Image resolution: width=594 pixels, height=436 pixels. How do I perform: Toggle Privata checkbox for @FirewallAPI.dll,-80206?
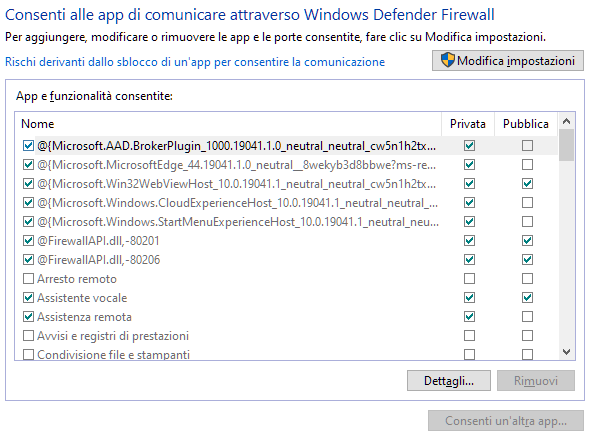469,259
